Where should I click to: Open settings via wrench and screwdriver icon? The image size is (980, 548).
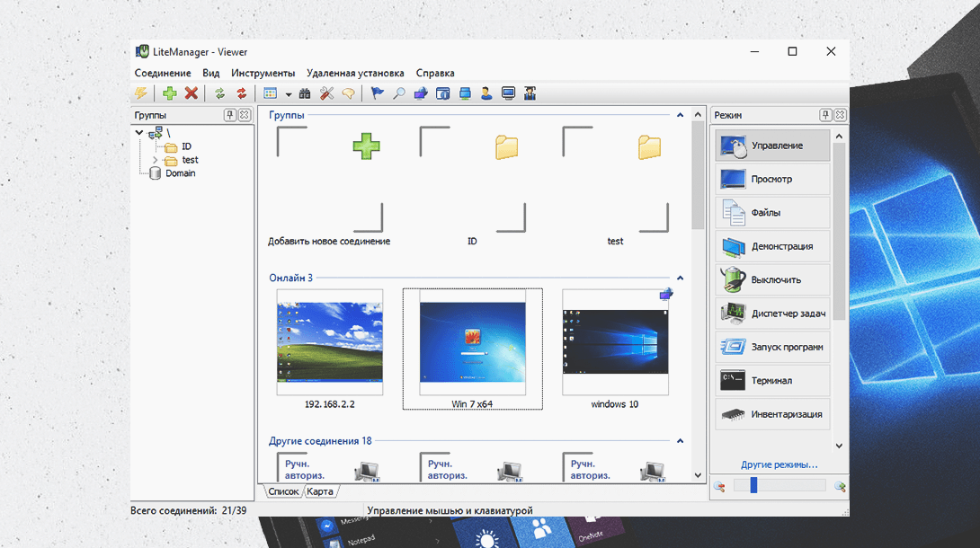pyautogui.click(x=326, y=93)
